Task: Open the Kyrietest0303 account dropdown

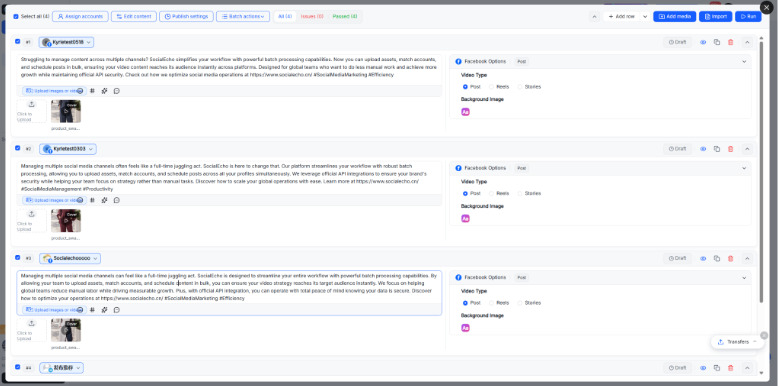Action: (x=68, y=149)
